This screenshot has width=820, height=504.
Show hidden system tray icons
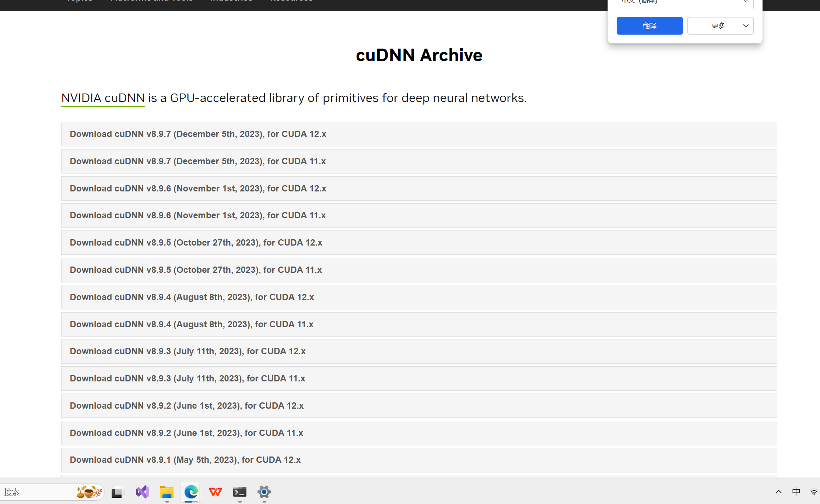pyautogui.click(x=779, y=492)
